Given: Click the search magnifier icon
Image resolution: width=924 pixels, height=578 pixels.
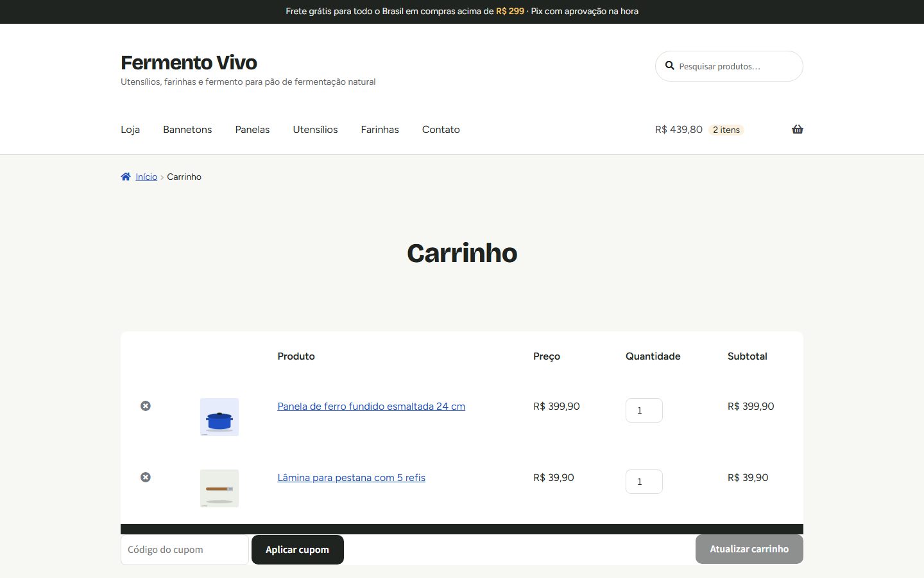Looking at the screenshot, I should (669, 66).
